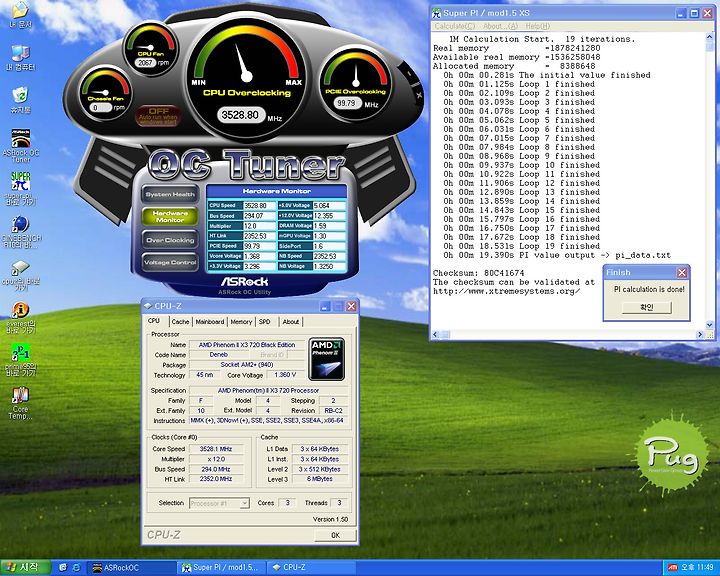Image resolution: width=720 pixels, height=576 pixels.
Task: Click the System Health button in OC Tuner
Action: coord(170,194)
